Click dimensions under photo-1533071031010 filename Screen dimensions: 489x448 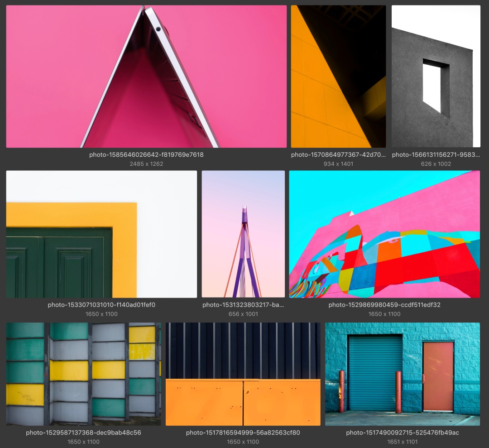click(x=102, y=314)
